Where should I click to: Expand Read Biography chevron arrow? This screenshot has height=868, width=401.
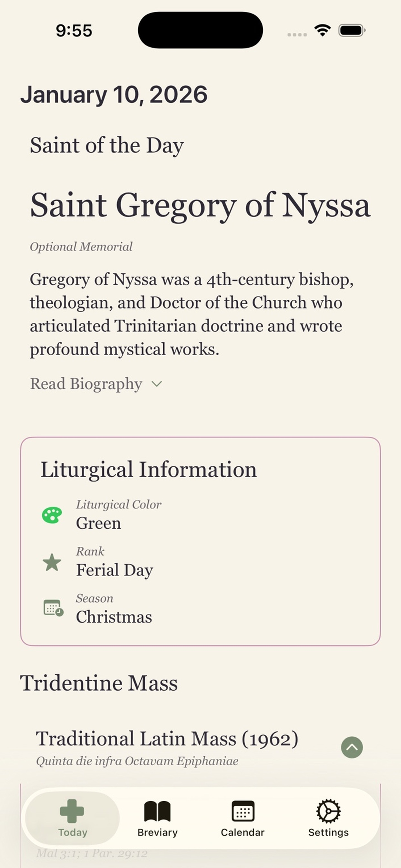157,384
